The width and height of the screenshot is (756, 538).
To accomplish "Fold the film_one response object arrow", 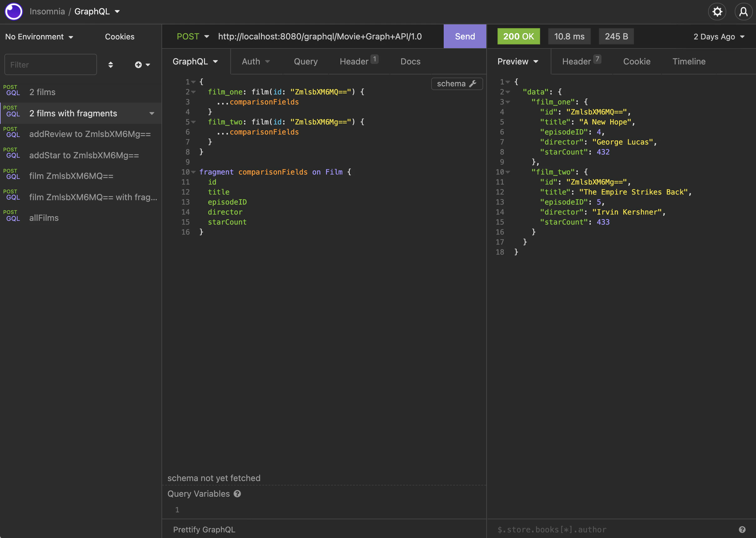I will click(x=508, y=102).
